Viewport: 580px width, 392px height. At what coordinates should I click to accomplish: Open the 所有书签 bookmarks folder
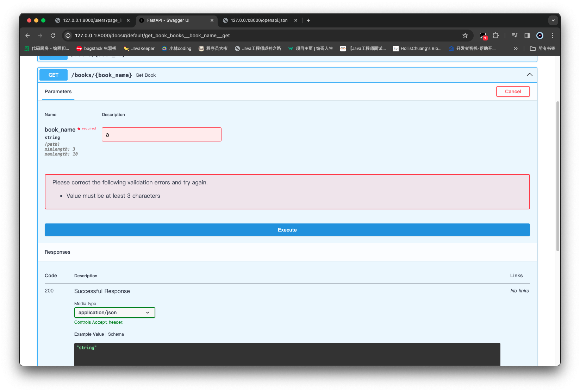[x=543, y=49]
